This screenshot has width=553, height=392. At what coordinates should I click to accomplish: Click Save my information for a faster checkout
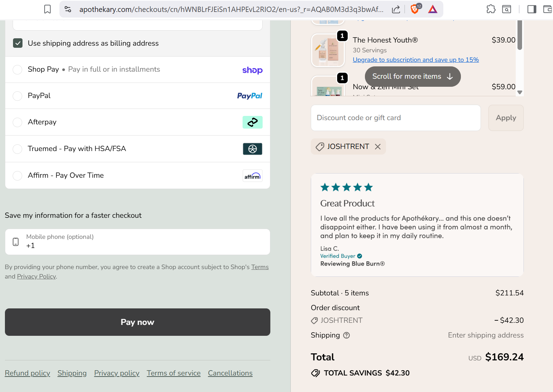[x=73, y=215]
